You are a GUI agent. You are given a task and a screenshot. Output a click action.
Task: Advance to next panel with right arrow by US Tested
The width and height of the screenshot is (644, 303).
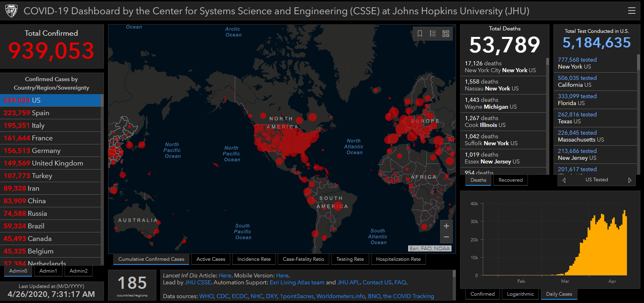point(630,180)
